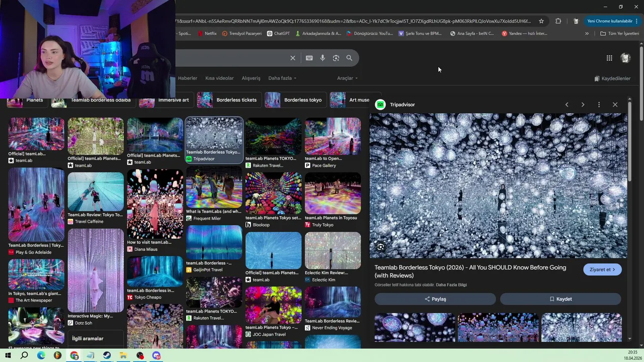The width and height of the screenshot is (644, 362).
Task: Click the Paylaş share button
Action: click(x=435, y=299)
